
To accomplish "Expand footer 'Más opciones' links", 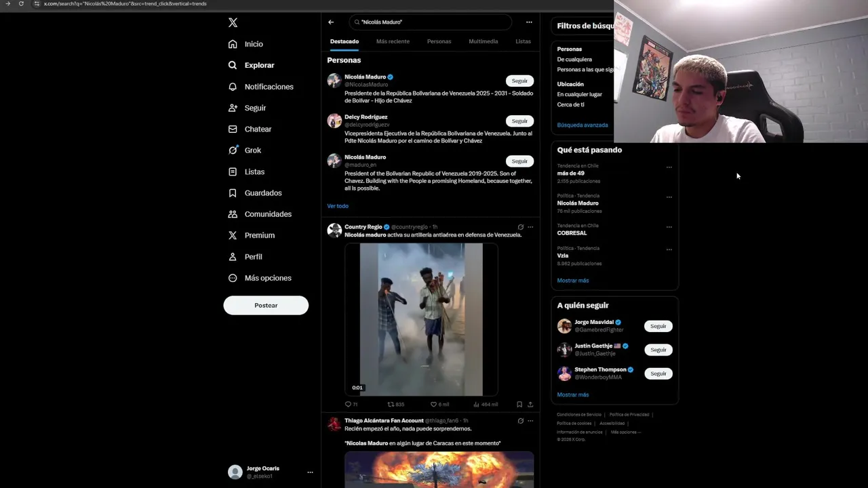I will pyautogui.click(x=625, y=432).
